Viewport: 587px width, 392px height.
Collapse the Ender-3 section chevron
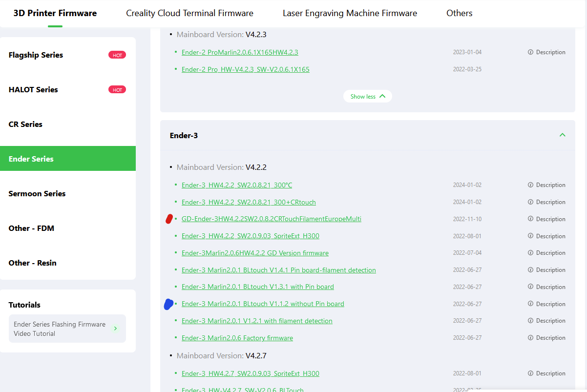[x=562, y=135]
